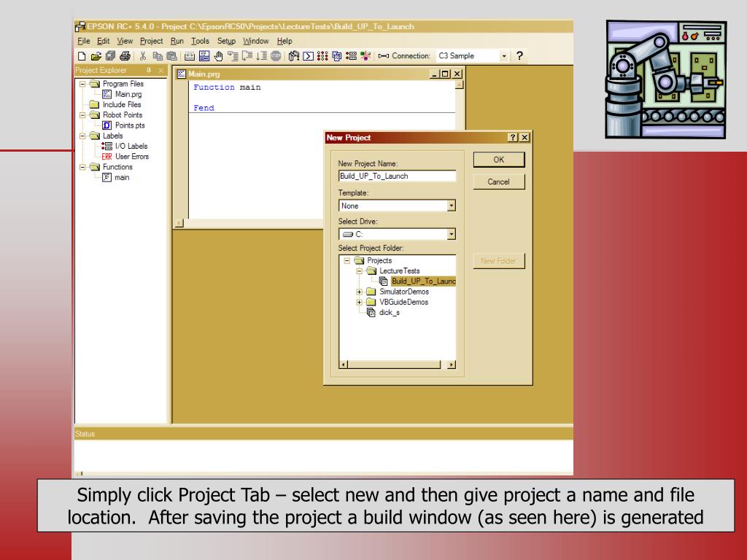Image resolution: width=747 pixels, height=560 pixels.
Task: Collapse the Program Files tree node
Action: (82, 84)
